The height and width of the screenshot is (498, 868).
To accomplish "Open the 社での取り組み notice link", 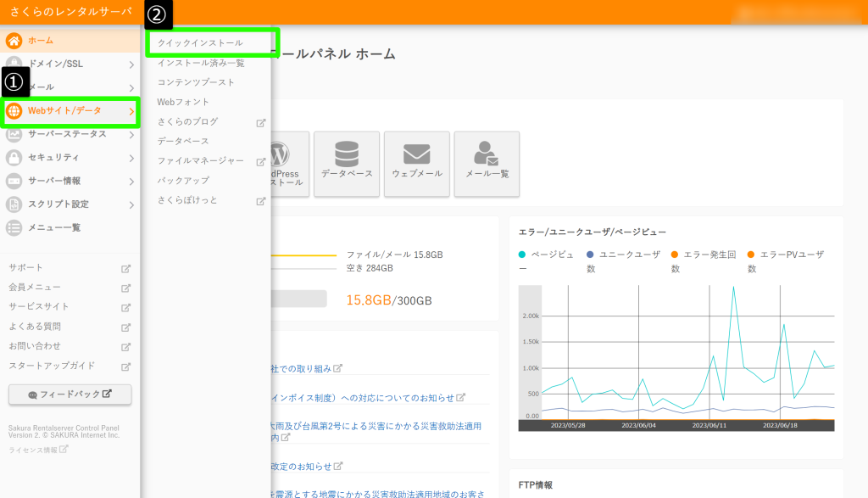I will pos(307,369).
